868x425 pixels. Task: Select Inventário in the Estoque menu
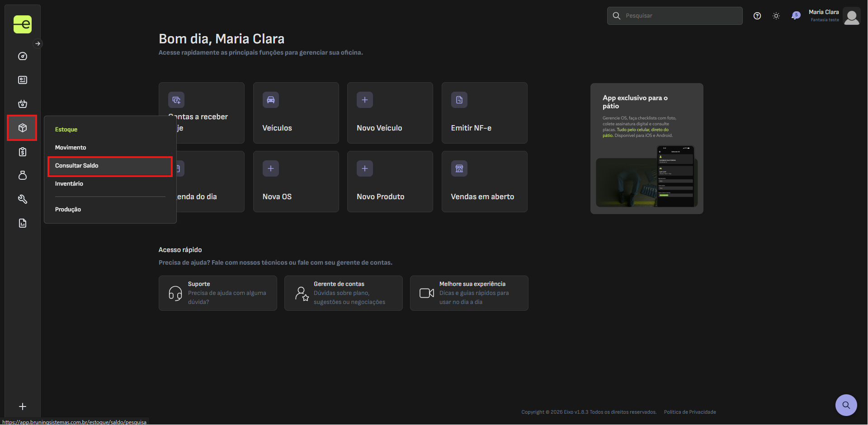pos(110,184)
